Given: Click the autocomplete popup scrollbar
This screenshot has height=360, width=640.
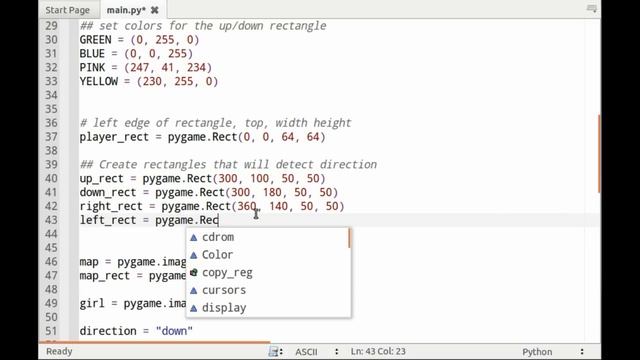Looking at the screenshot, I should 349,238.
